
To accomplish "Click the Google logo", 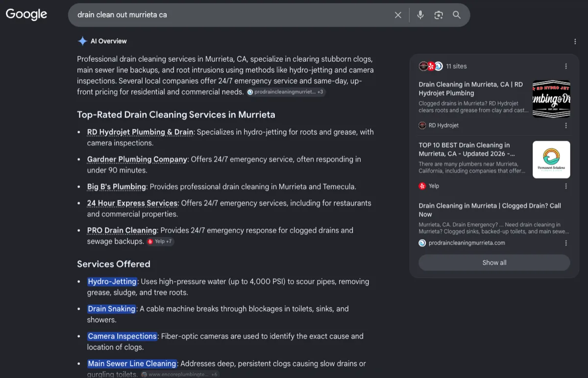I will click(26, 14).
